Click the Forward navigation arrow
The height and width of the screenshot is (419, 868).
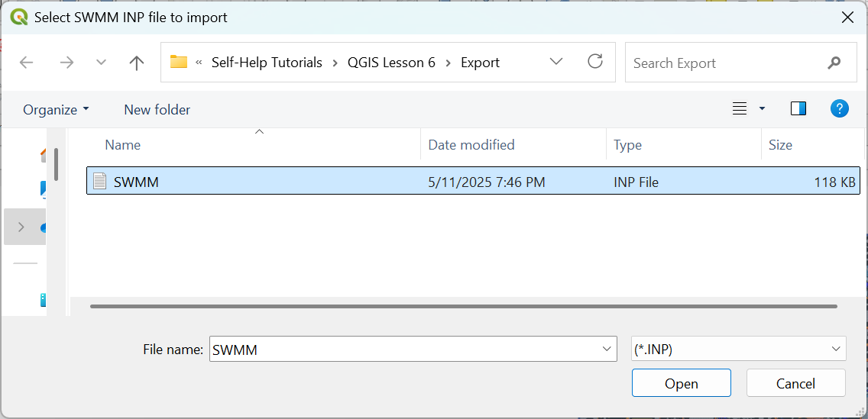(66, 63)
